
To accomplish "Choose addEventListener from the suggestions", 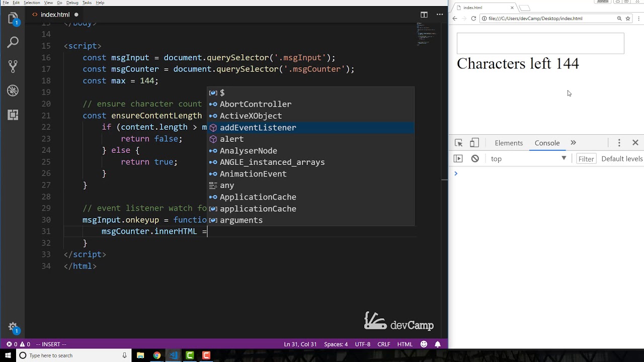I will 311,128.
